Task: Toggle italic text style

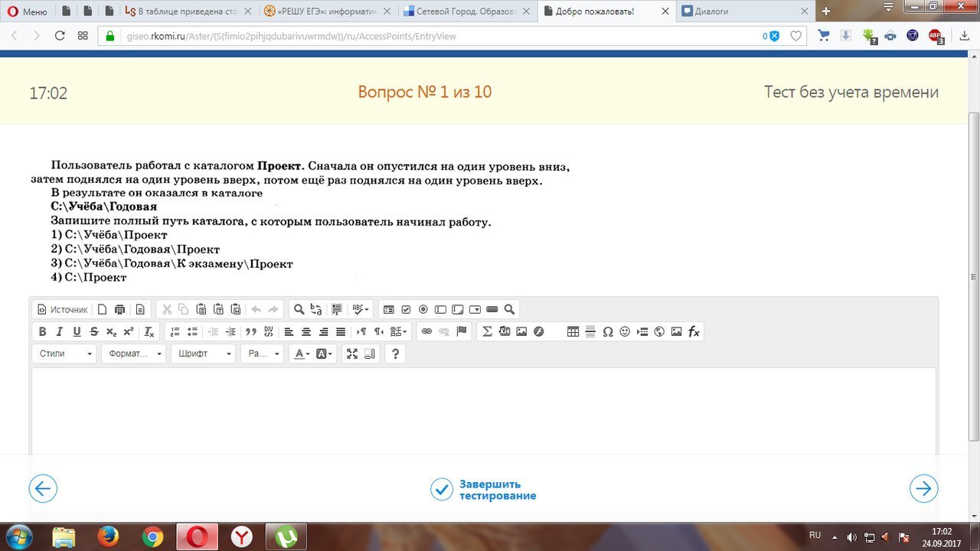Action: pyautogui.click(x=59, y=331)
